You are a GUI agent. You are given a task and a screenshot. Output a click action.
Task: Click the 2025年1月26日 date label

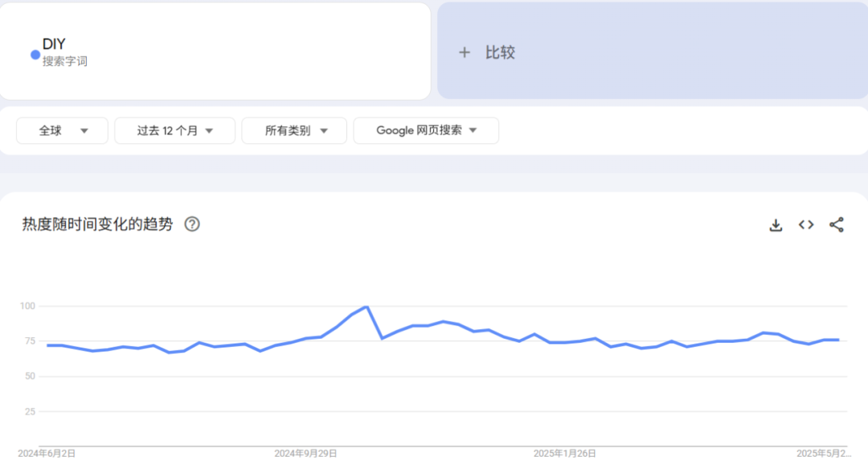[565, 454]
